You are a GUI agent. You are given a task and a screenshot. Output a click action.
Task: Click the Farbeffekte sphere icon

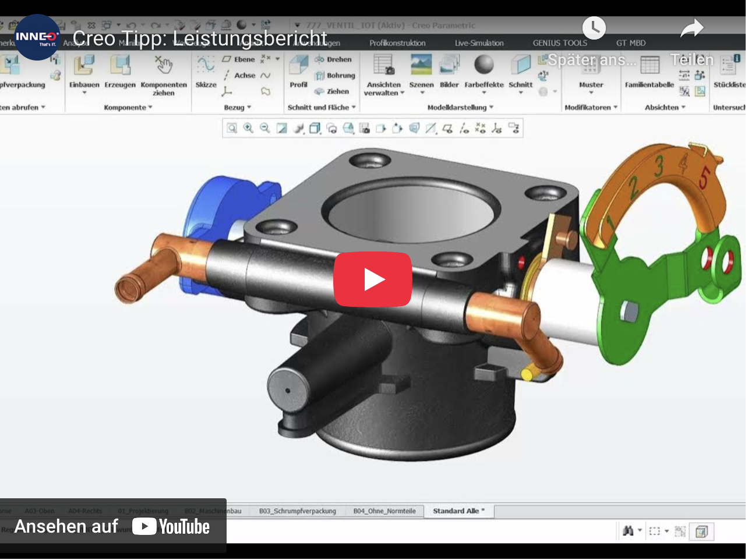pos(484,65)
